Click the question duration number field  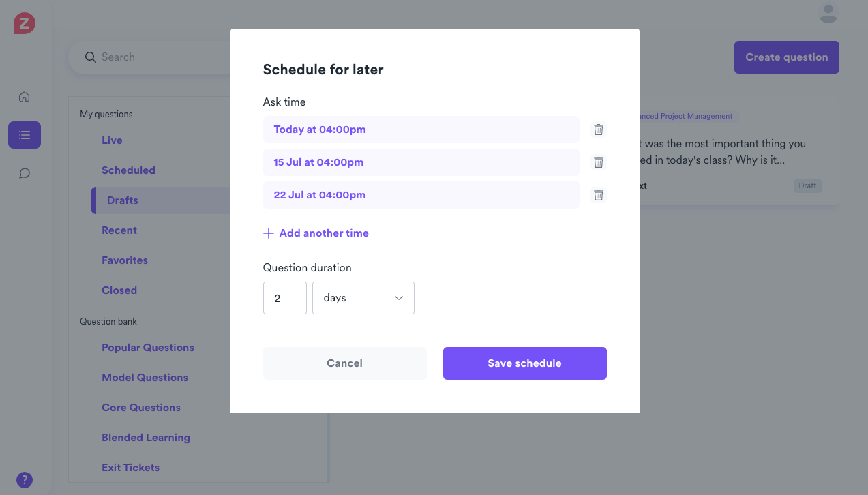coord(284,298)
